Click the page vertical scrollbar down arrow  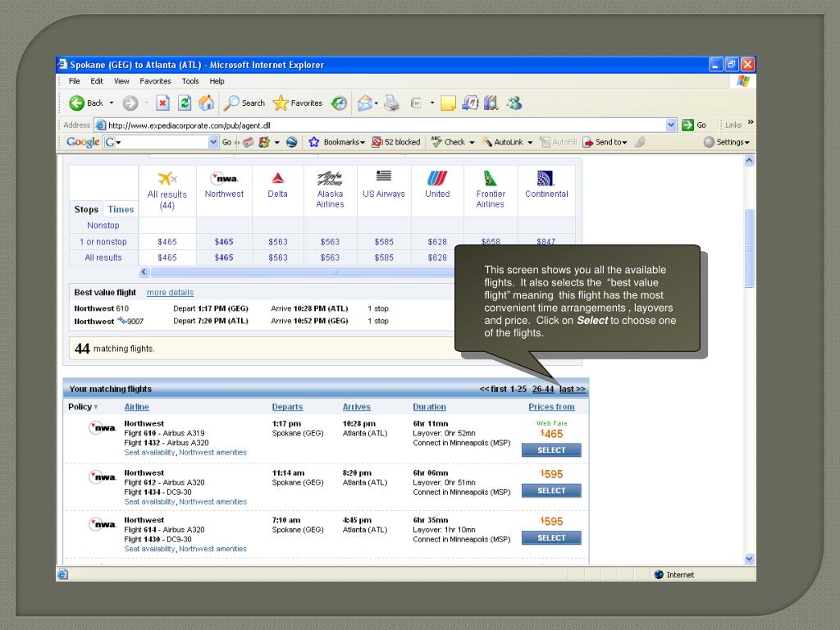749,558
